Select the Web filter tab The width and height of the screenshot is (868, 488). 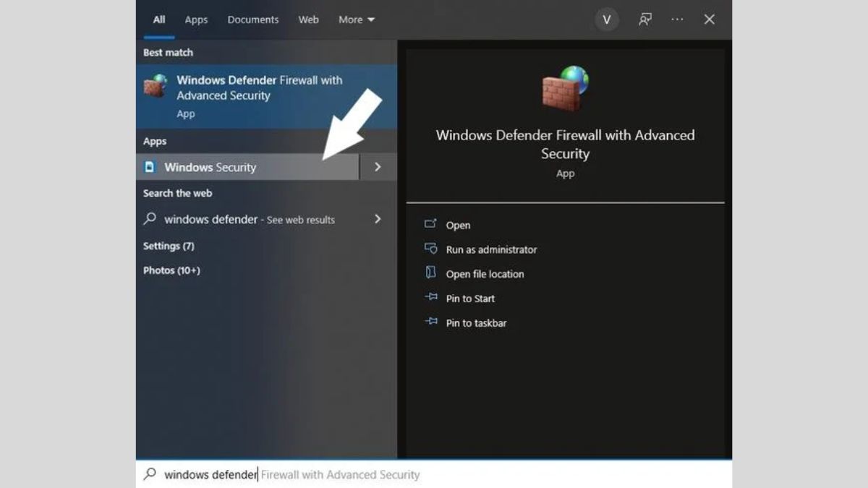coord(308,20)
